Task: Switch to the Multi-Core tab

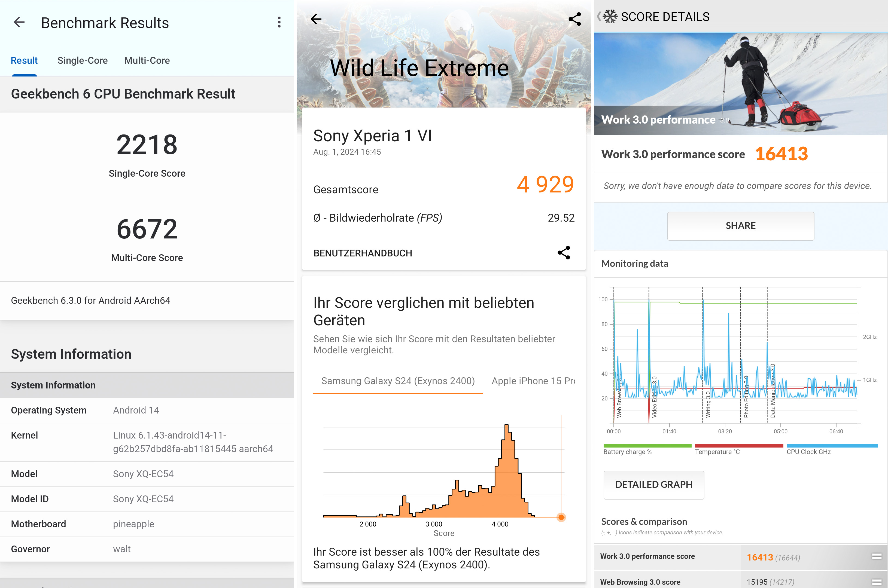Action: point(147,60)
